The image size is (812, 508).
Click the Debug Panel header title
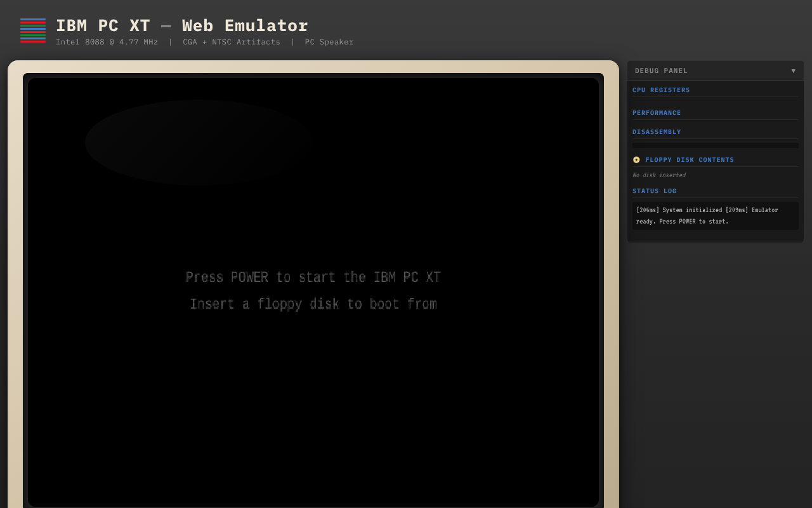[x=661, y=70]
